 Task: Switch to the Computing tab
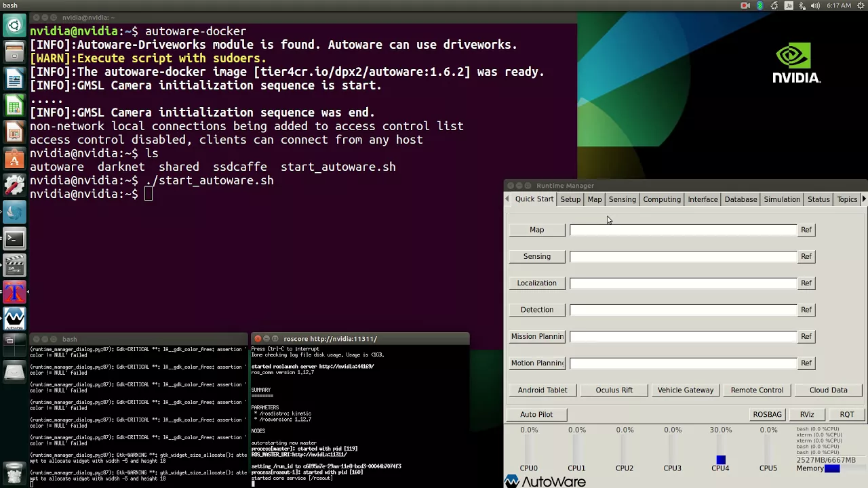662,199
